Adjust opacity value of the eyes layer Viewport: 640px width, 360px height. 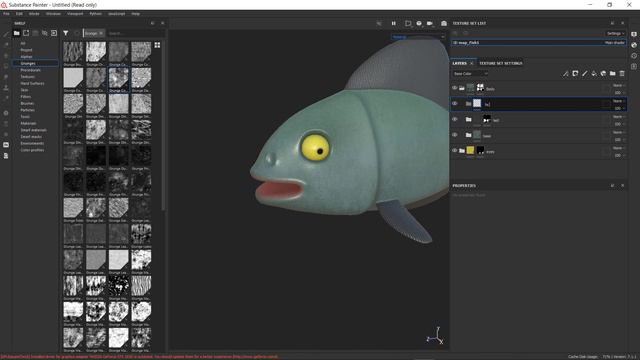pos(618,155)
